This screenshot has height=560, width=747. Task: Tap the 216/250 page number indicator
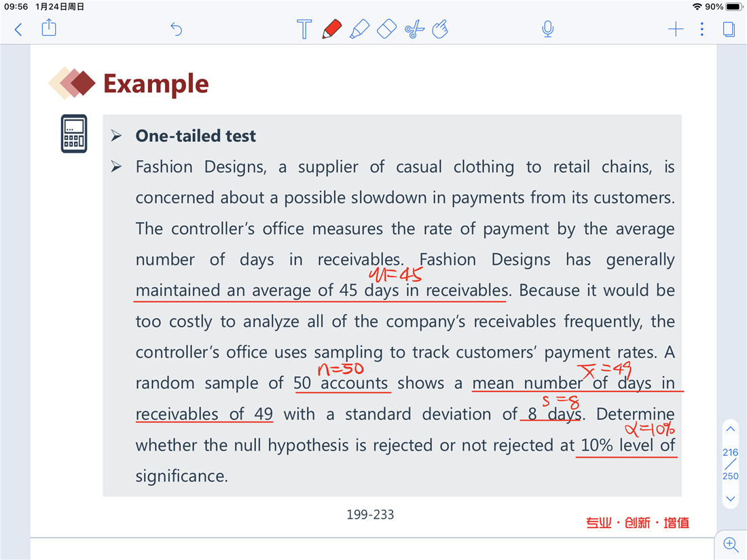730,464
